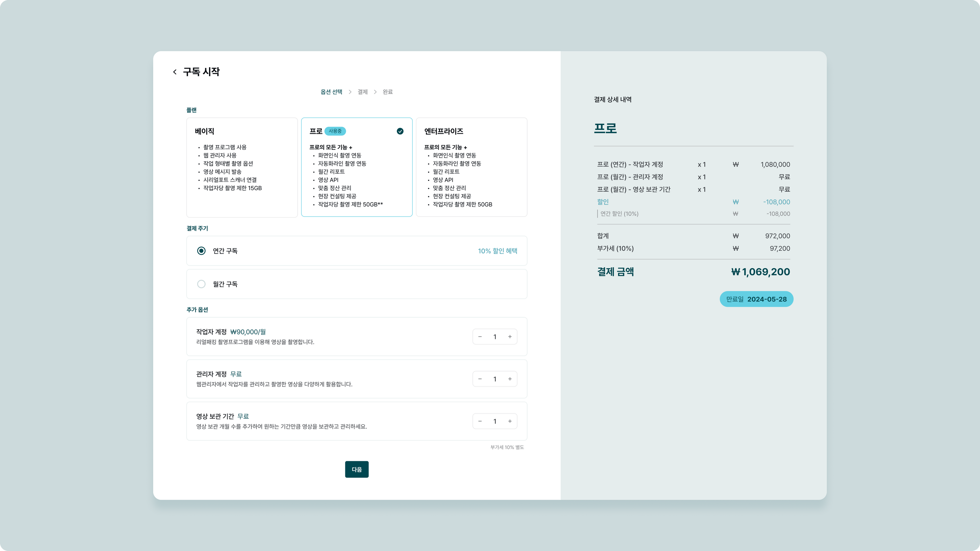This screenshot has height=551, width=980.
Task: Decrease 관리자 계정 count with minus
Action: (480, 379)
